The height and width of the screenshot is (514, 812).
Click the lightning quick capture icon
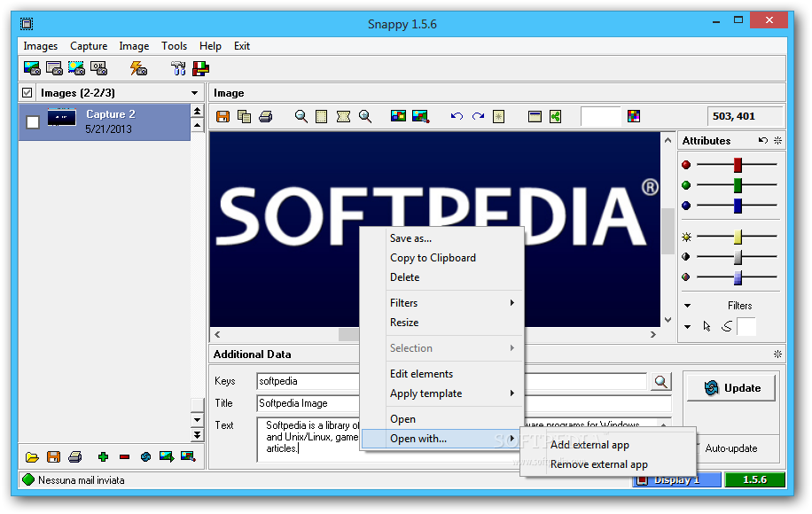coord(138,68)
